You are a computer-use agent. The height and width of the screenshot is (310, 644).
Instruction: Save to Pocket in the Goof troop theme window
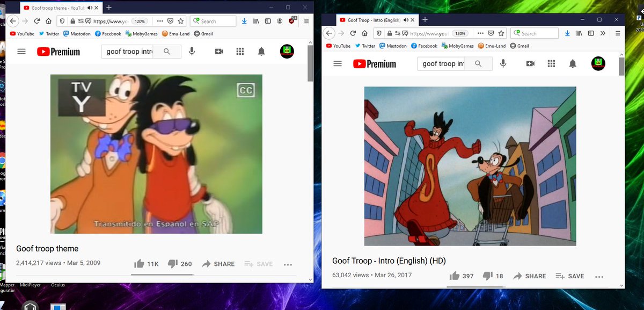tap(170, 21)
